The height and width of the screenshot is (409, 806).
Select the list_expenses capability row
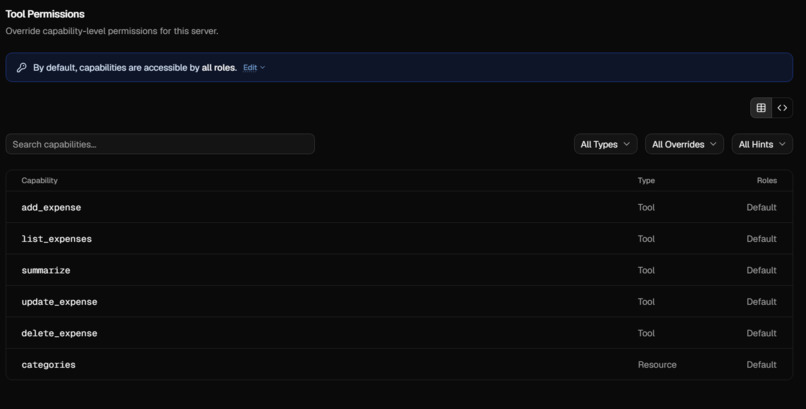coord(399,239)
